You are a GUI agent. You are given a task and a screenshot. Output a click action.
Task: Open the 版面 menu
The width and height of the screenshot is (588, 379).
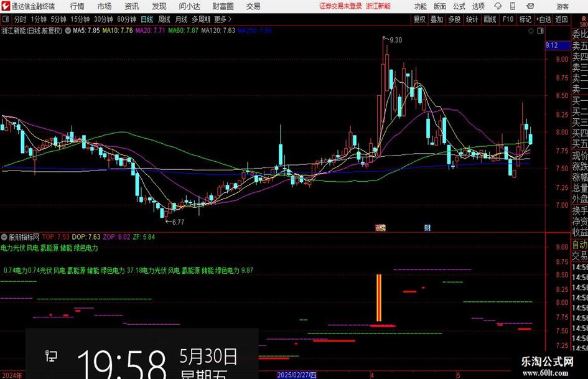439,6
